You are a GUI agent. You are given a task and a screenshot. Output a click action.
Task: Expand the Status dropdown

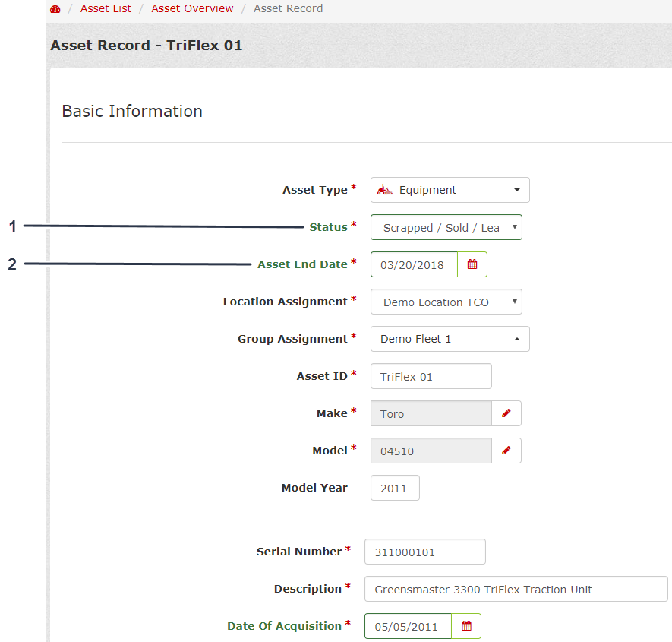446,227
